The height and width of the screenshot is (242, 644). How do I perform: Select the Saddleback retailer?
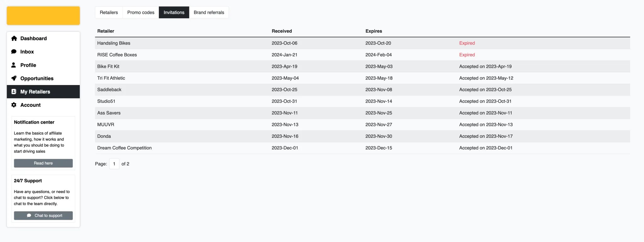click(x=109, y=89)
